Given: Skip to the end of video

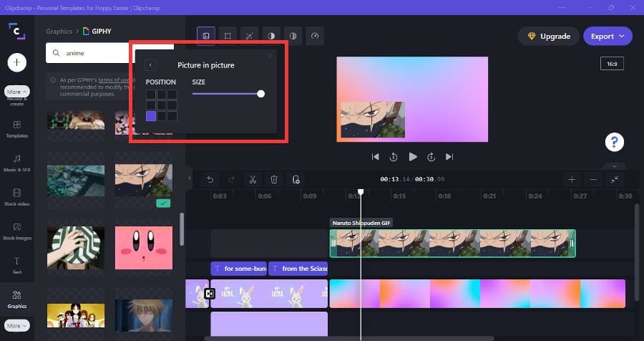Looking at the screenshot, I should point(449,157).
